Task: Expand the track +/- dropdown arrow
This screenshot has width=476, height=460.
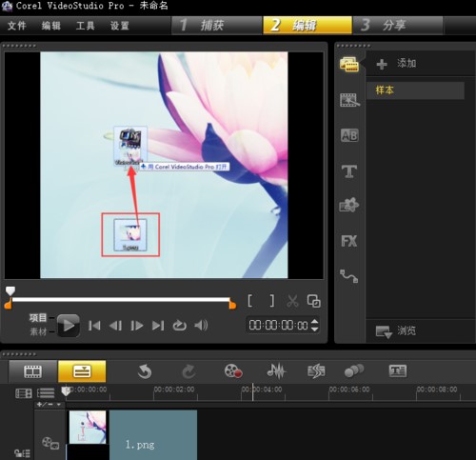Action: (x=59, y=405)
